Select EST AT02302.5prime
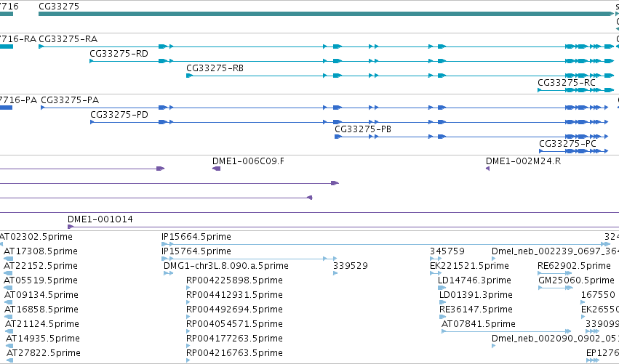This screenshot has height=364, width=619. point(36,237)
